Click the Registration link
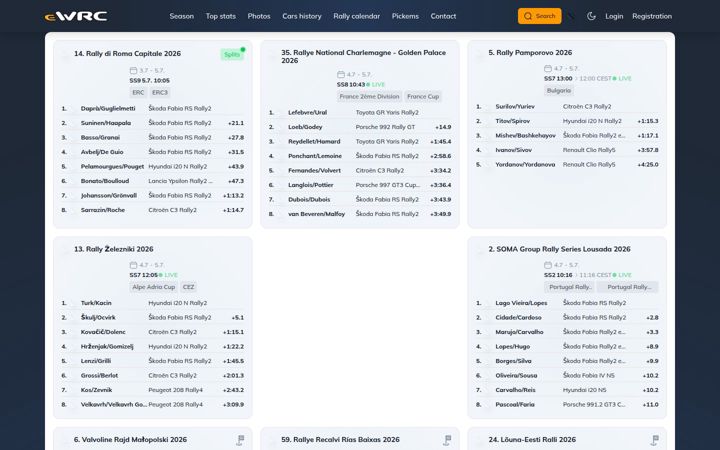Viewport: 720px width, 450px height. 652,16
